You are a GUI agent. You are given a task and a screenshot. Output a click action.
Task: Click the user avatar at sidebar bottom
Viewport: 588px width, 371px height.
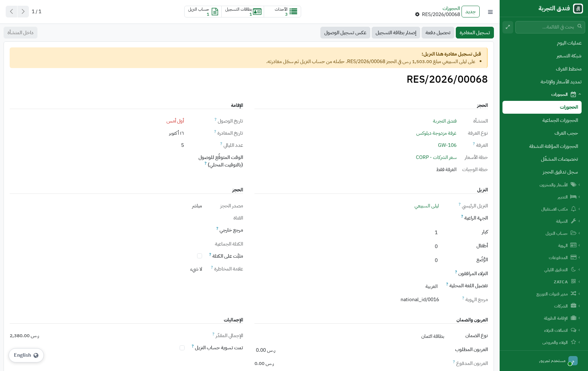[573, 361]
